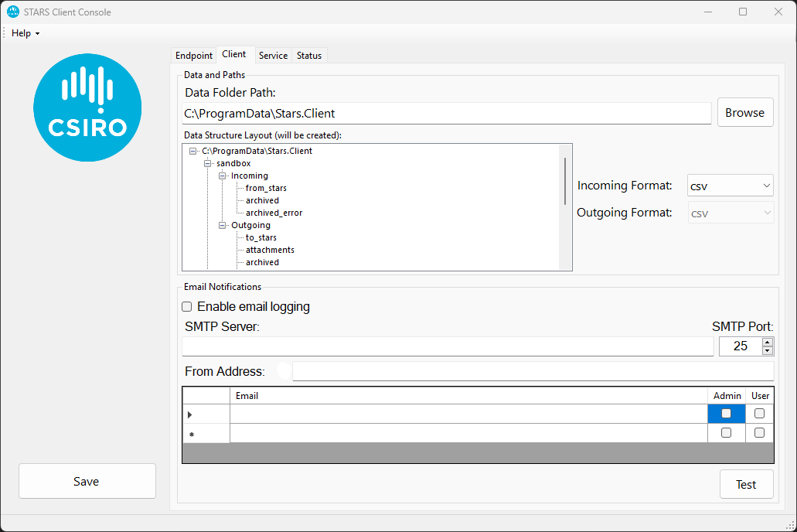The height and width of the screenshot is (532, 797).
Task: Check the Admin box for the first email row
Action: (x=725, y=414)
